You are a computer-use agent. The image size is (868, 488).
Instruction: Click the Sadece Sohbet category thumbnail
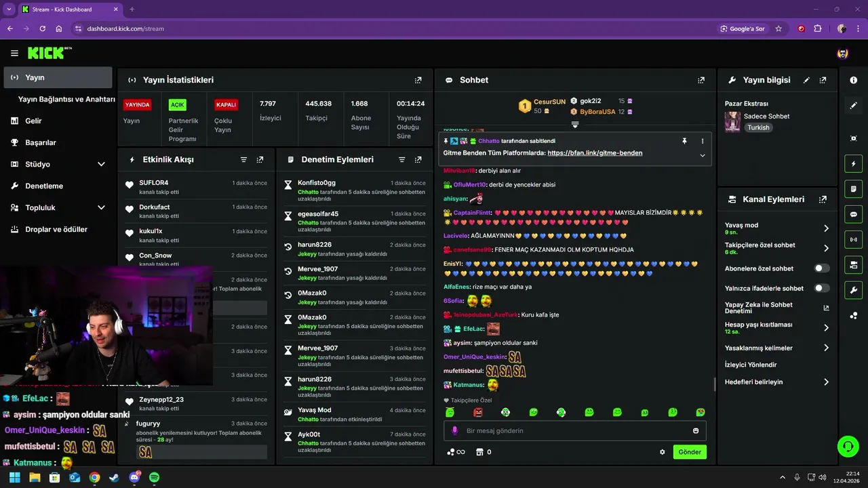click(732, 121)
